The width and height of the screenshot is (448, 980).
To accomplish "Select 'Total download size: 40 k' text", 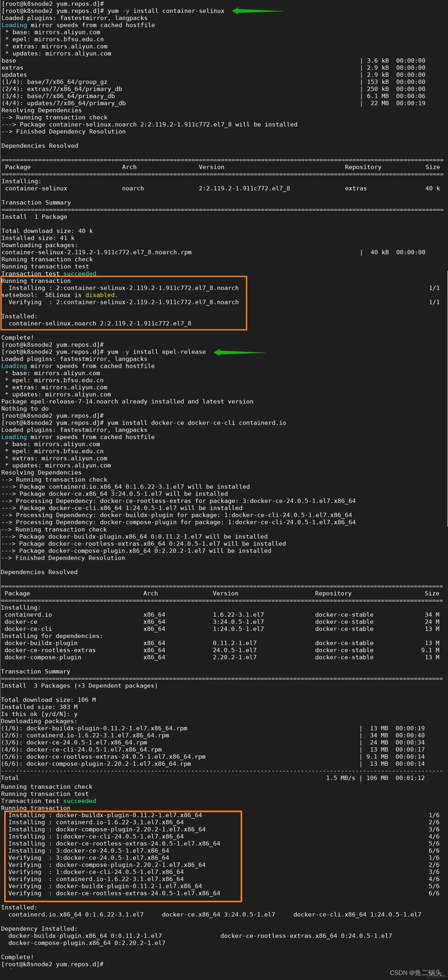I will tap(47, 231).
